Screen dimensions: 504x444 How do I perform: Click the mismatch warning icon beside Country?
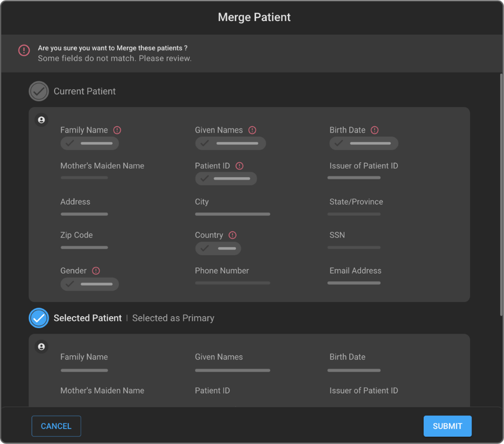click(x=232, y=235)
